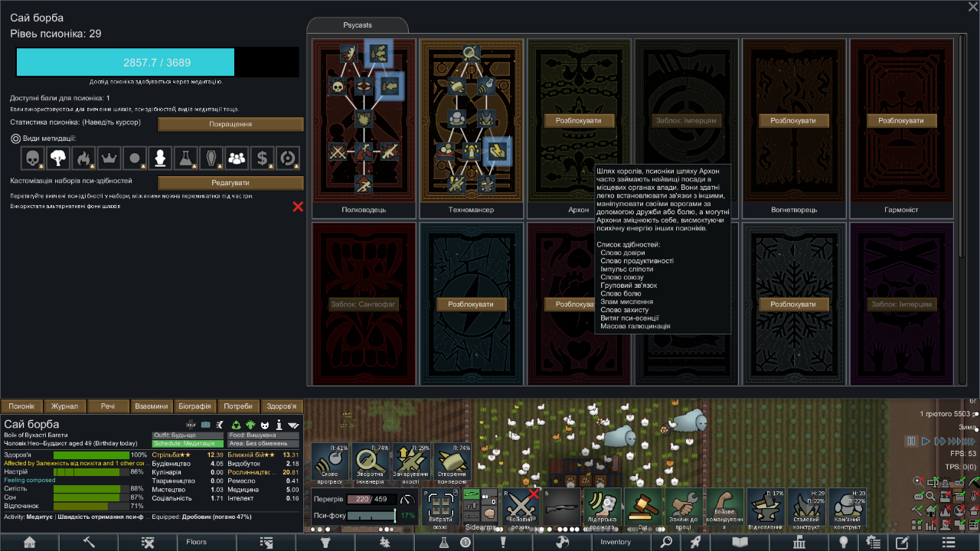Use the Заклик до праці ability

(x=684, y=508)
